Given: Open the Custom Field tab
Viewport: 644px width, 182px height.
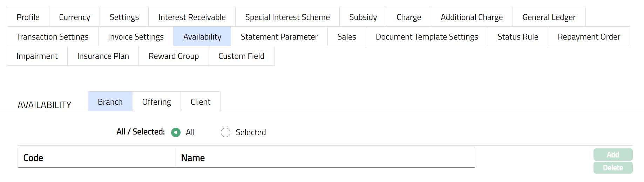Looking at the screenshot, I should pyautogui.click(x=241, y=56).
